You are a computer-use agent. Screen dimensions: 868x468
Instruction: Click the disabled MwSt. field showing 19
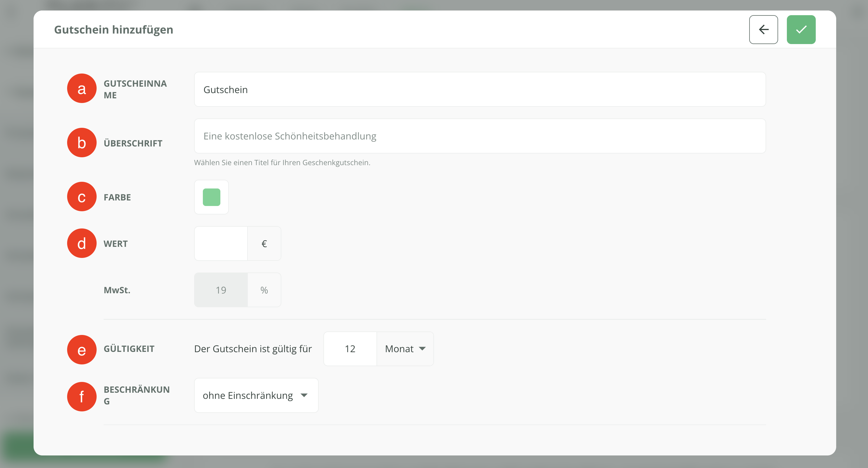221,290
